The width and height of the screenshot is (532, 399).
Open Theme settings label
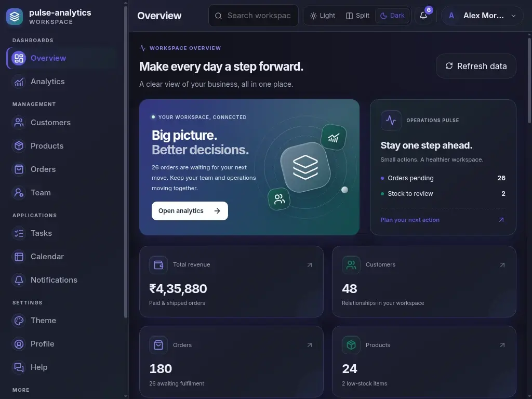coord(44,320)
